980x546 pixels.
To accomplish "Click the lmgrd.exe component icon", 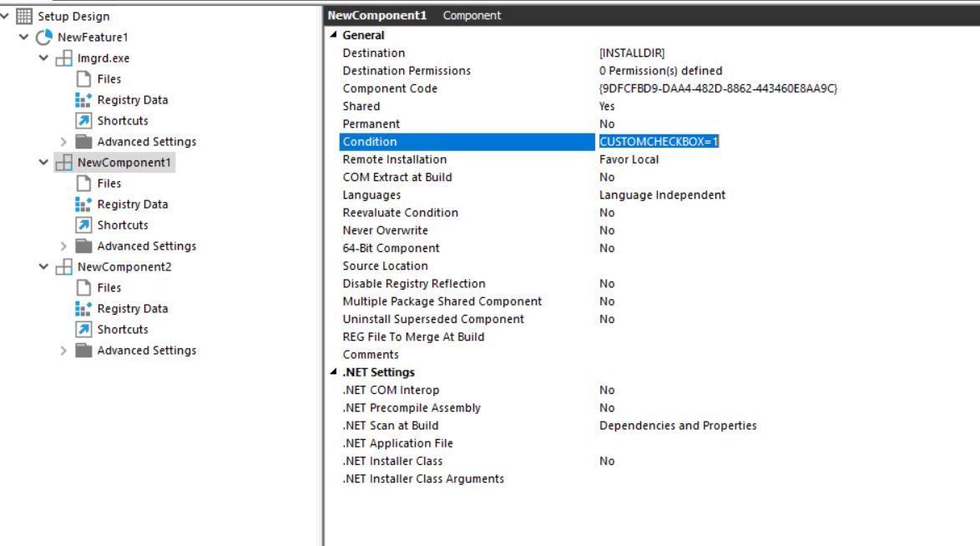I will point(63,58).
